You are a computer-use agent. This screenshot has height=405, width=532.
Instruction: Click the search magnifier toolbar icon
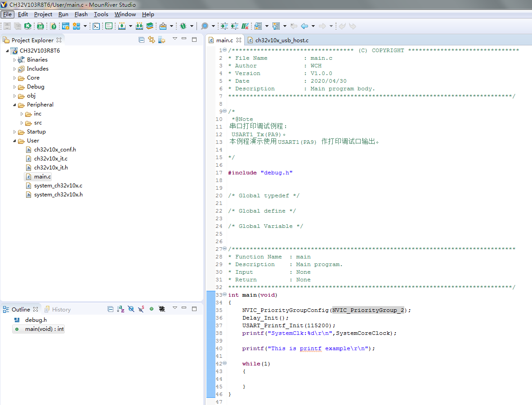[205, 26]
